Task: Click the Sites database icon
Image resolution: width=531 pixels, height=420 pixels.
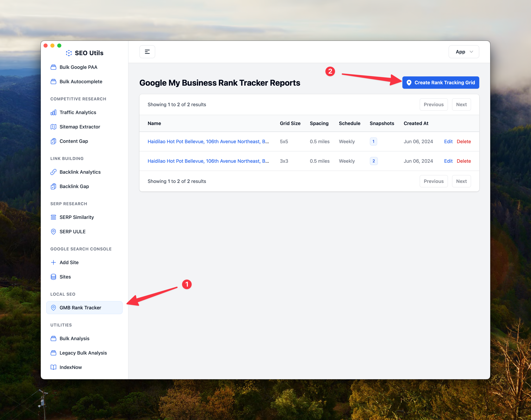Action: [x=53, y=277]
